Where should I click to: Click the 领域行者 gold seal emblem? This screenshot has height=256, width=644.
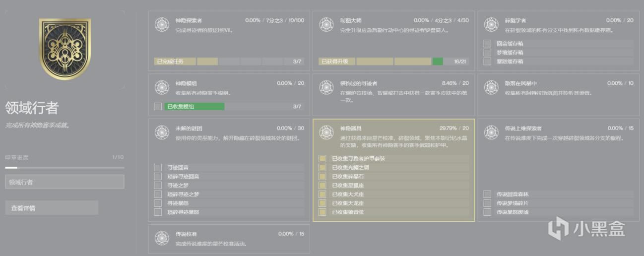[65, 49]
